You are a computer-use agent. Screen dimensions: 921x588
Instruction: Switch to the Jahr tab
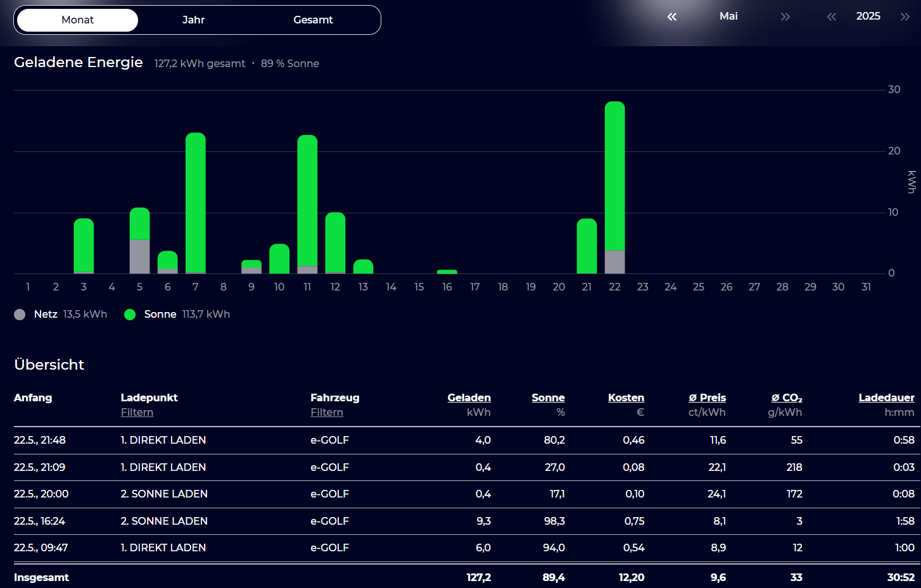point(193,20)
